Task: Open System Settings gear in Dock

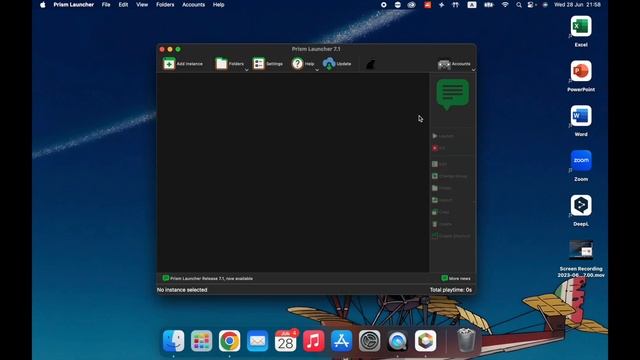Action: click(x=369, y=341)
